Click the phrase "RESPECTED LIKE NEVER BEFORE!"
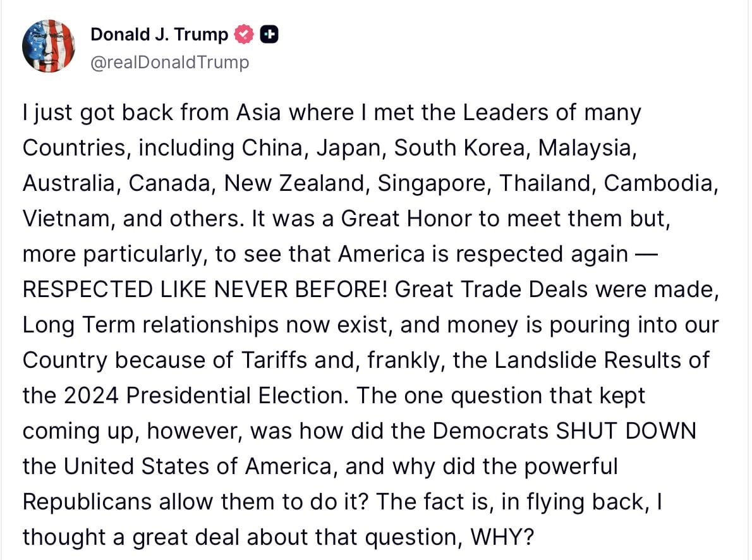This screenshot has height=560, width=752. coord(205,289)
